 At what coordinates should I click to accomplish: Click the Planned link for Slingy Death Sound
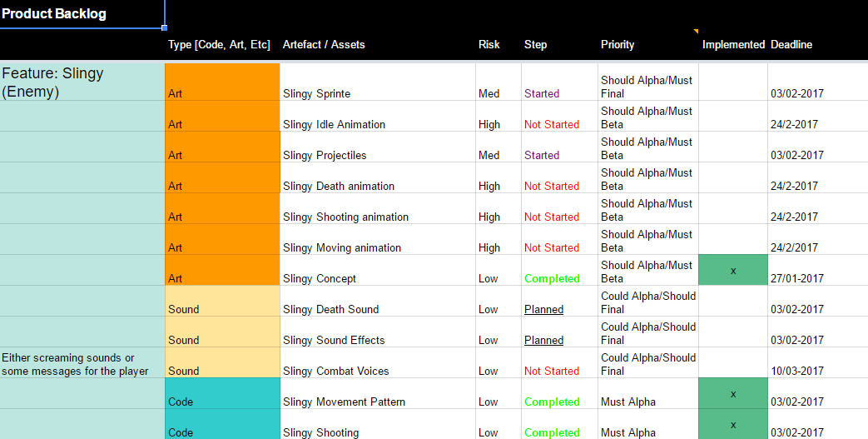click(x=543, y=309)
